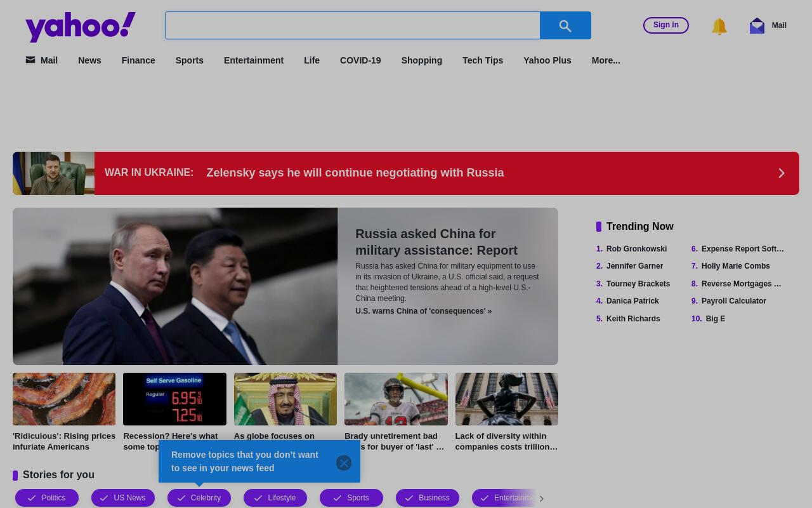Toggle the Lifestyle topic chip
812x508 pixels.
(x=275, y=498)
